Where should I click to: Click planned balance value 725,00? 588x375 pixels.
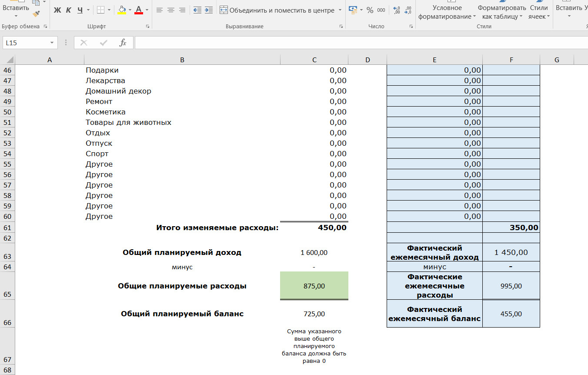(314, 314)
